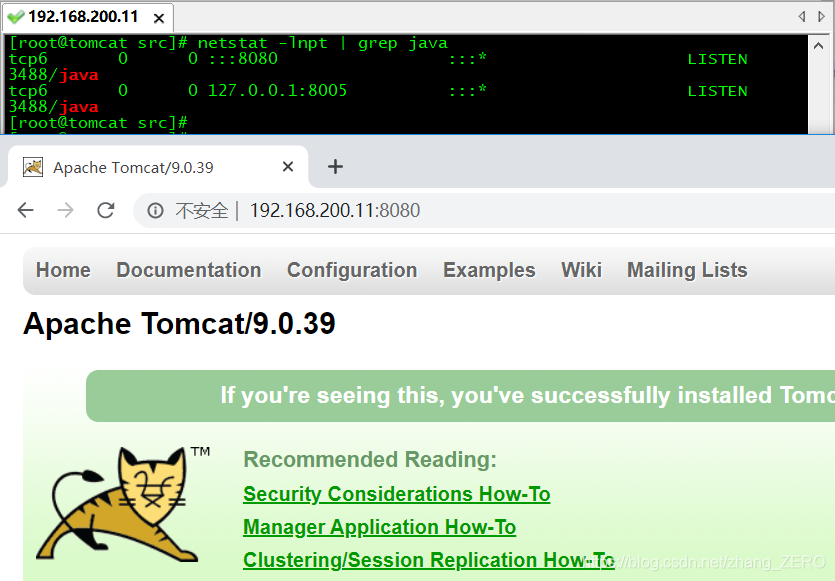Reload the page with the refresh icon
The height and width of the screenshot is (581, 835).
(x=105, y=210)
